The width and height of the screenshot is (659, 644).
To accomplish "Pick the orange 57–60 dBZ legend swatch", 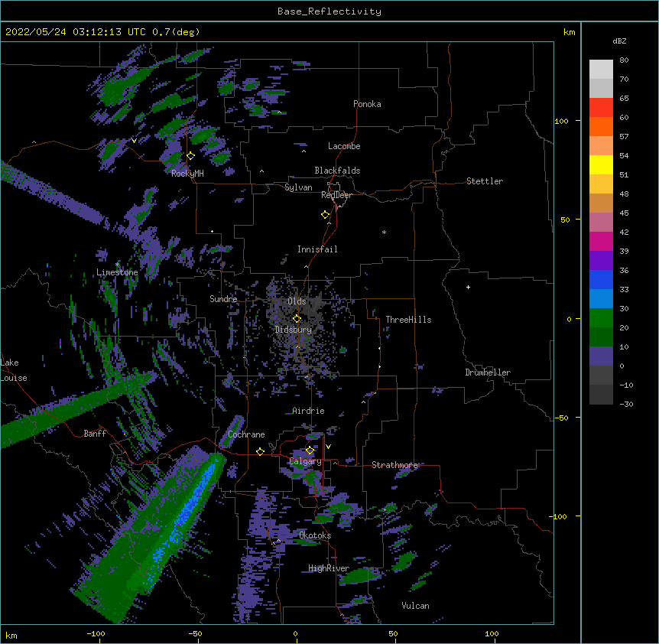I will 601,126.
